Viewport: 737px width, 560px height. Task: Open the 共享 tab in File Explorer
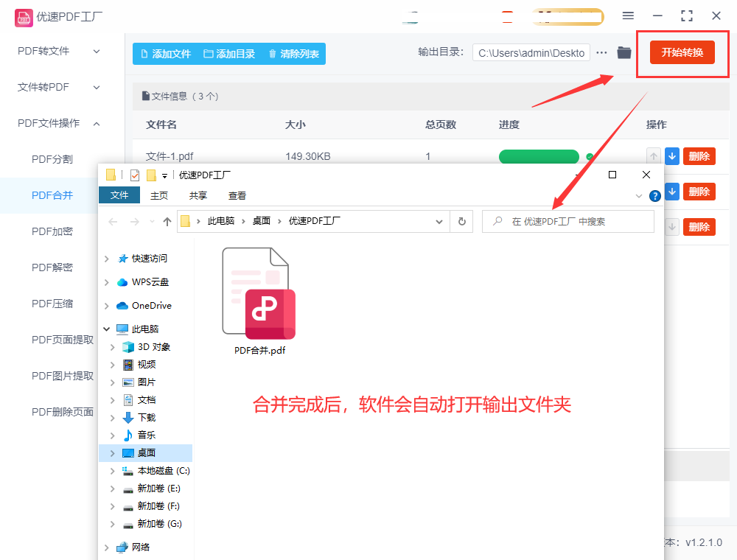(x=198, y=195)
